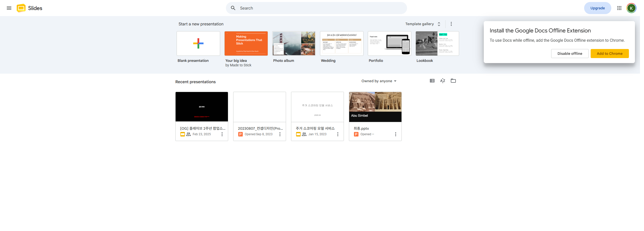Viewport: 644px width, 231px height.
Task: Choose the Wedding template
Action: tap(342, 43)
